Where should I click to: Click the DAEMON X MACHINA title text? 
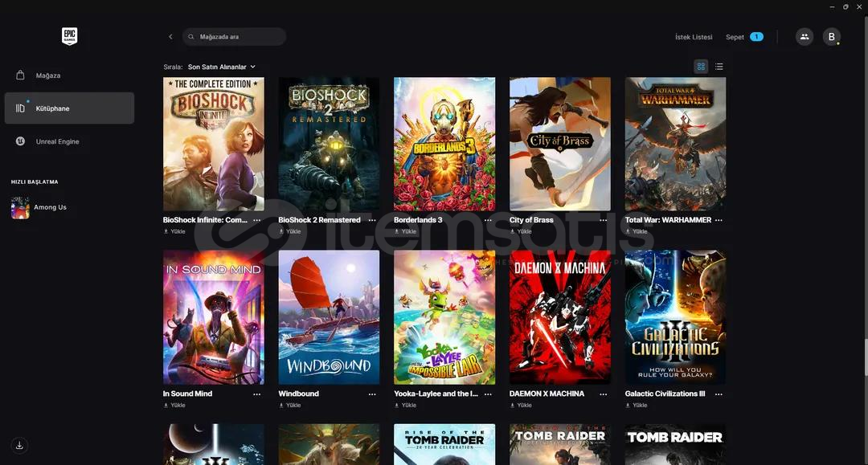point(547,394)
